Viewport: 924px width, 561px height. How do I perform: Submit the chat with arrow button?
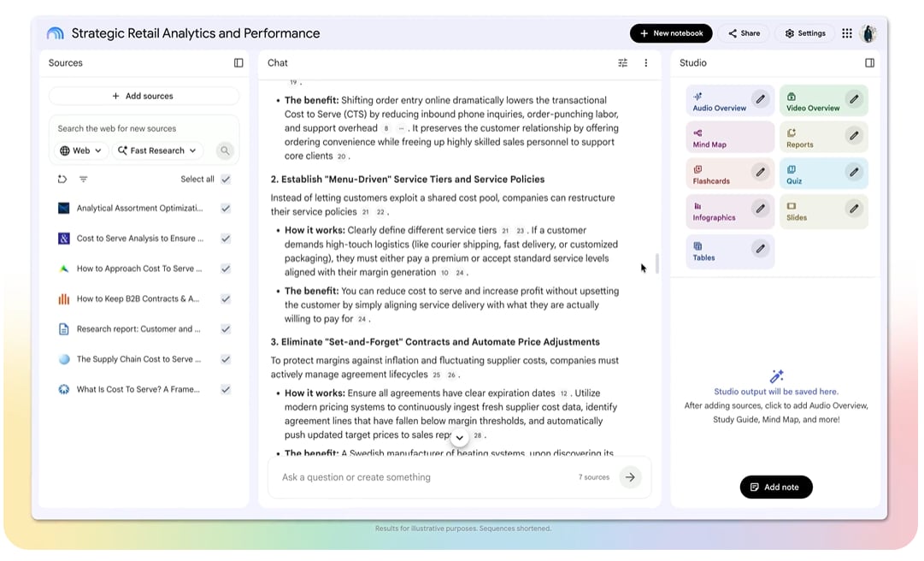(630, 477)
